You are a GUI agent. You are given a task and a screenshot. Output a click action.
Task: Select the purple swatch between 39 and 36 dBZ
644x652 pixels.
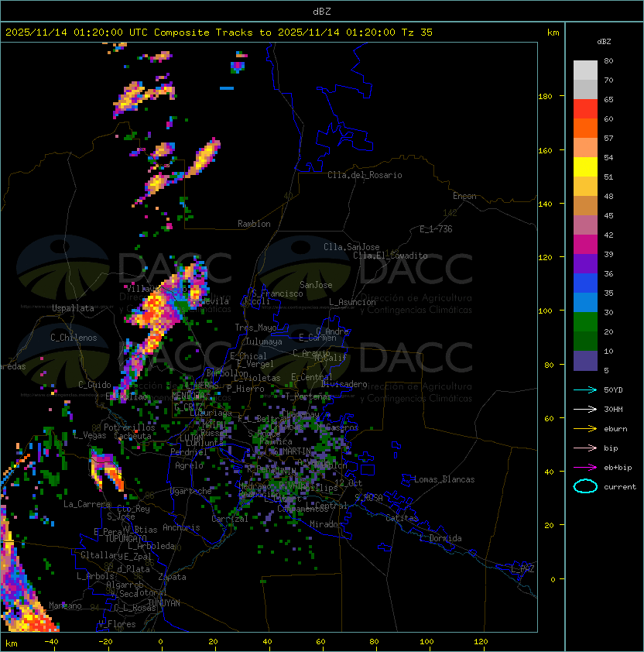point(585,263)
